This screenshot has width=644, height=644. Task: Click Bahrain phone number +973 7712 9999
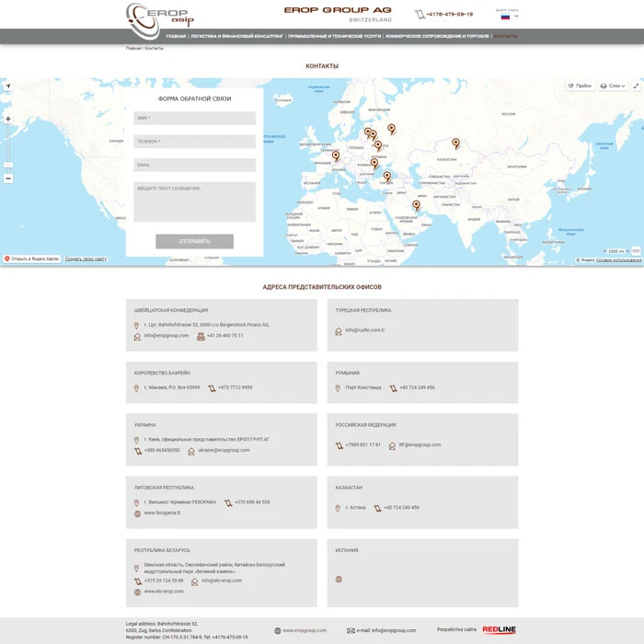click(x=236, y=387)
